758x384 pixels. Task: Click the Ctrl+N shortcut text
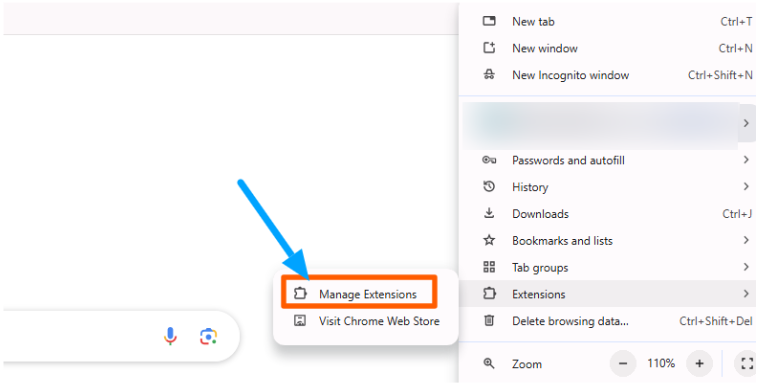coord(735,48)
